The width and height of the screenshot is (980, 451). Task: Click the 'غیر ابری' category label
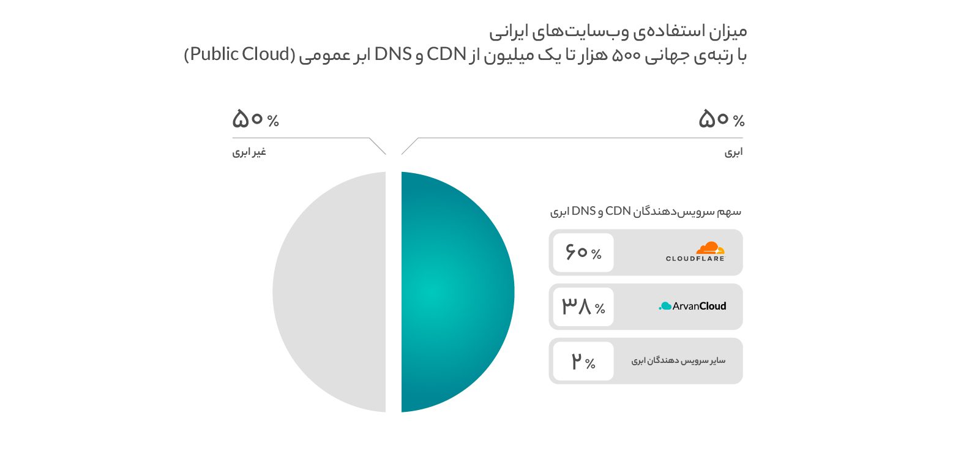coord(249,152)
